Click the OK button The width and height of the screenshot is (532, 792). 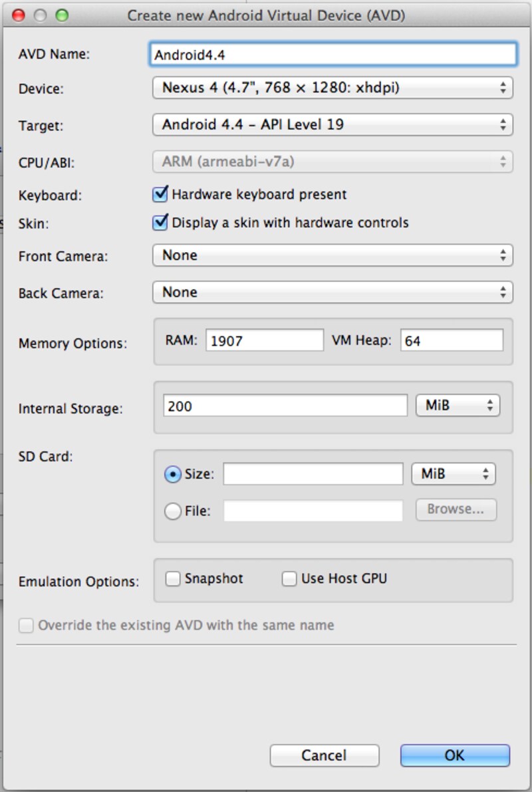click(454, 755)
